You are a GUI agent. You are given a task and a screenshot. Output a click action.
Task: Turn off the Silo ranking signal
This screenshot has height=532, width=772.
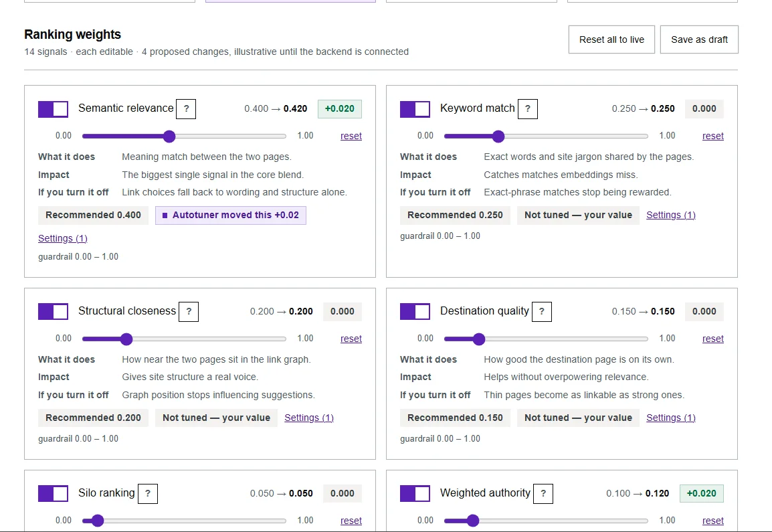(53, 494)
